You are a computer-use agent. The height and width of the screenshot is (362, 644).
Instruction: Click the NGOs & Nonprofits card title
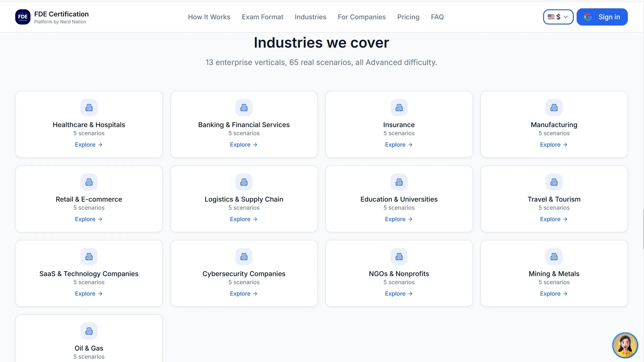pyautogui.click(x=399, y=274)
